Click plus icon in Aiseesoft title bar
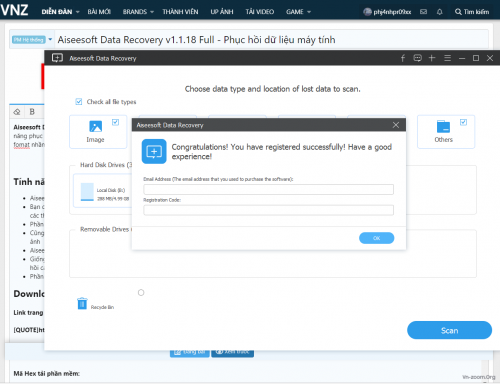The width and height of the screenshot is (500, 384). 432,58
